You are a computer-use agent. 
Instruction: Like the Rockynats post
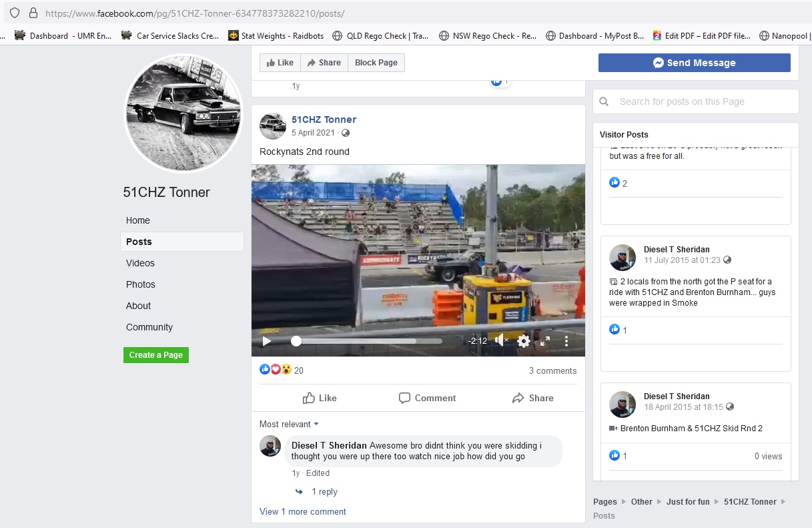point(320,398)
